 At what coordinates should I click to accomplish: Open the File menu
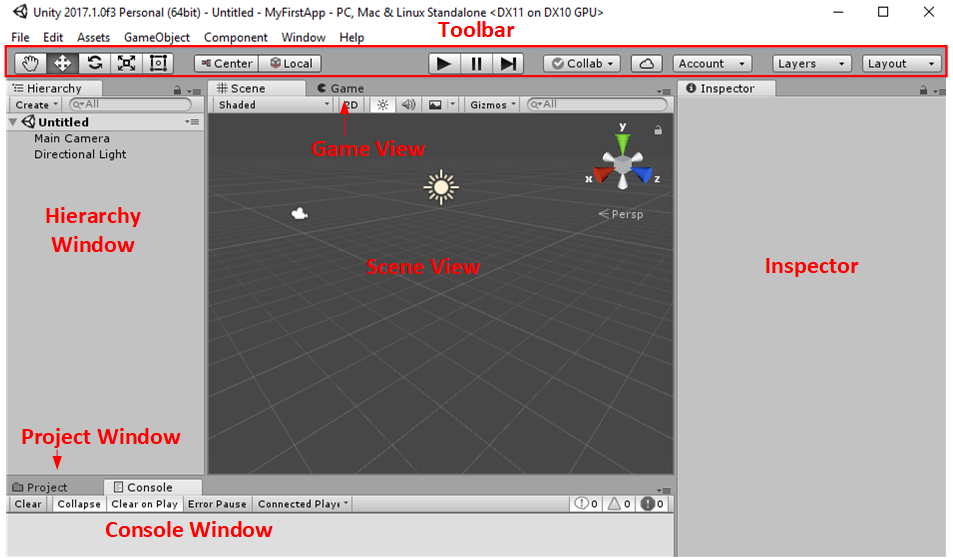click(x=20, y=37)
